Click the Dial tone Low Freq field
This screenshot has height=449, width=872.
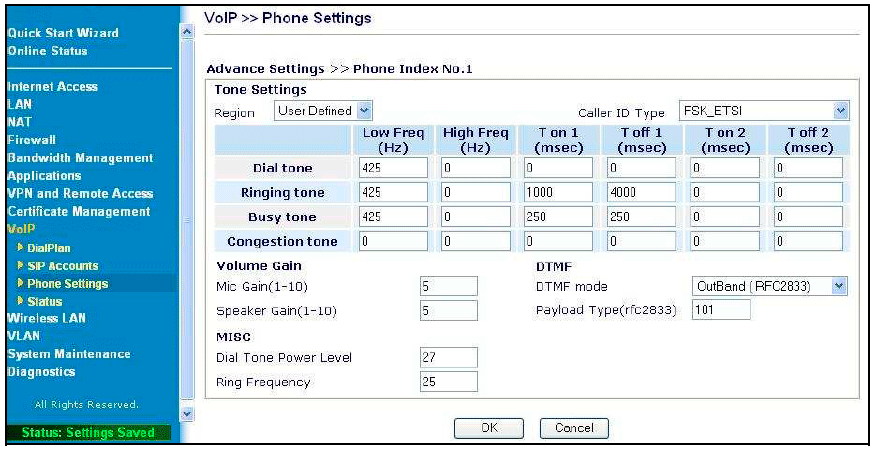[394, 167]
